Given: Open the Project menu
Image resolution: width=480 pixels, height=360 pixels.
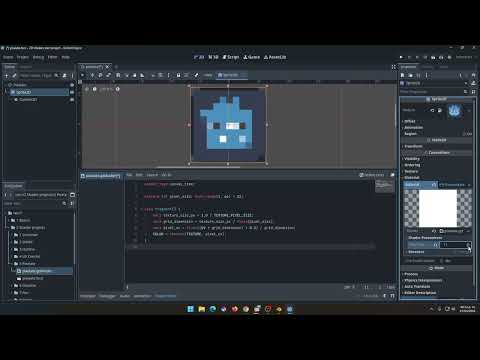Looking at the screenshot, I should click(x=23, y=57).
